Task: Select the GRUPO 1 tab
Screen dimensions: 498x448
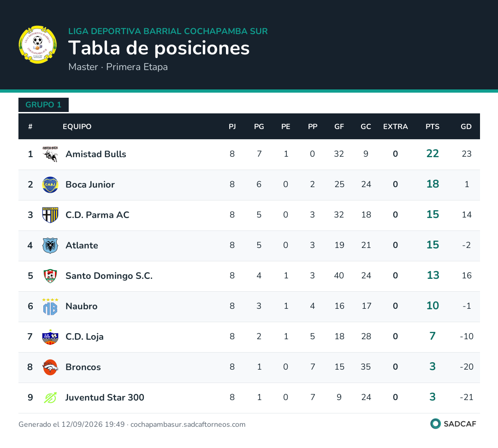Action: click(43, 105)
